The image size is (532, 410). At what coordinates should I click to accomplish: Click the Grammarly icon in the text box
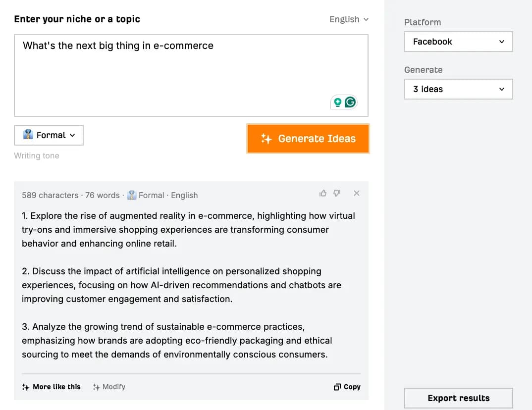click(x=350, y=102)
